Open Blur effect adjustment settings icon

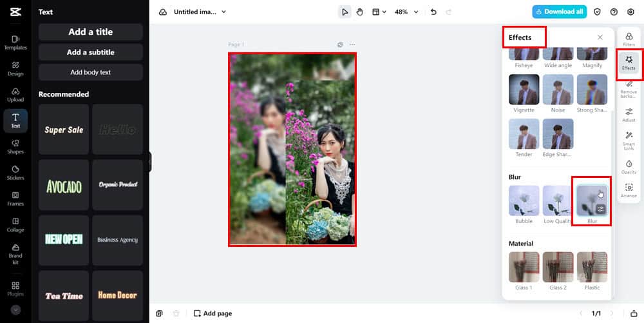click(x=601, y=209)
